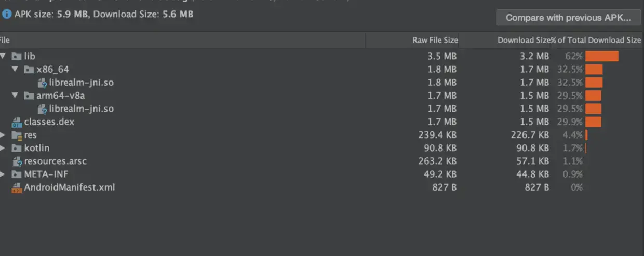
Task: Select librealm-jni.so under x86_64
Action: pyautogui.click(x=82, y=83)
